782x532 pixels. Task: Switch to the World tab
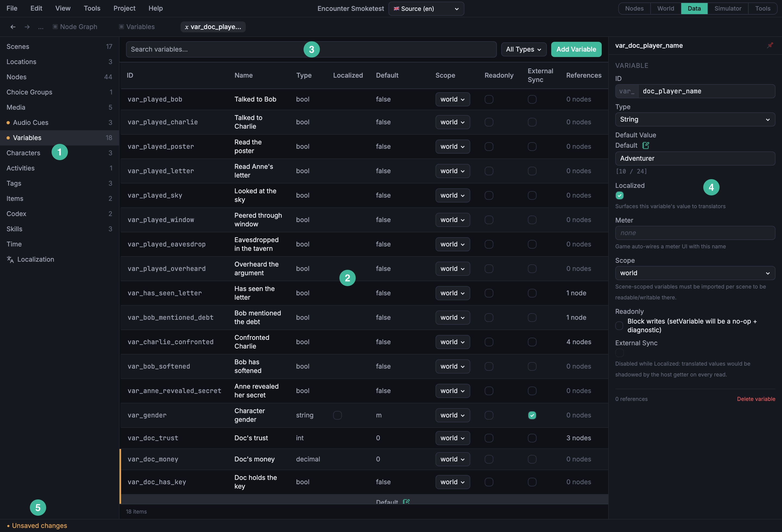pyautogui.click(x=666, y=8)
